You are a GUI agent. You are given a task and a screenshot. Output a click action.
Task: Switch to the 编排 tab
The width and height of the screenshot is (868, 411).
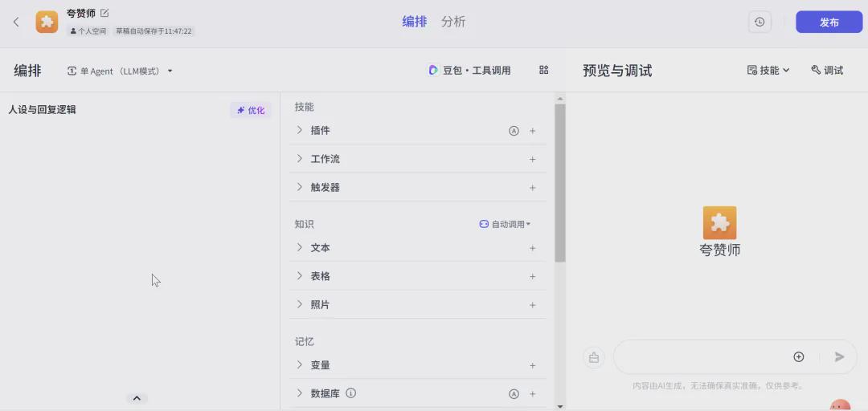coord(414,22)
